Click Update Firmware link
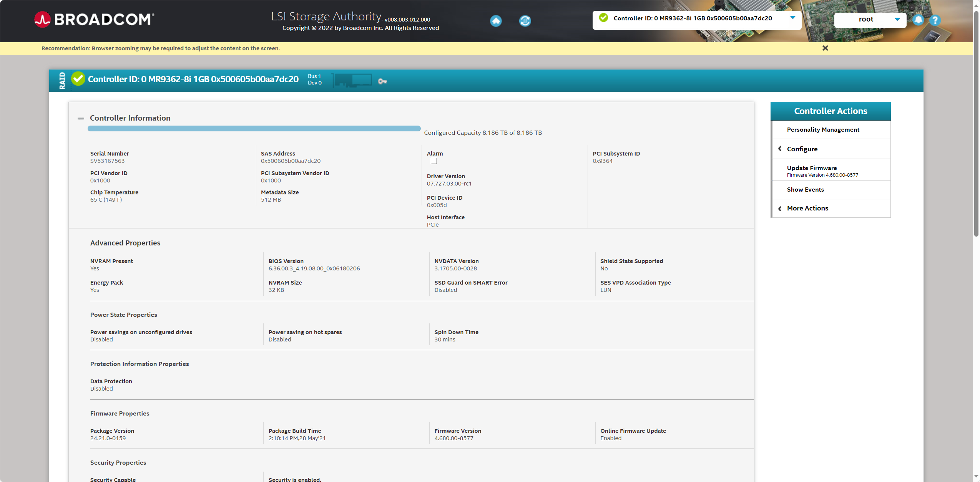The height and width of the screenshot is (482, 980). [x=812, y=168]
